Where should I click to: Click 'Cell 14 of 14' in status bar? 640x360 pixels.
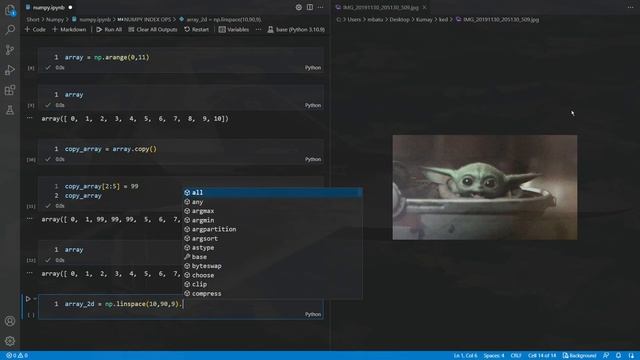[542, 356]
